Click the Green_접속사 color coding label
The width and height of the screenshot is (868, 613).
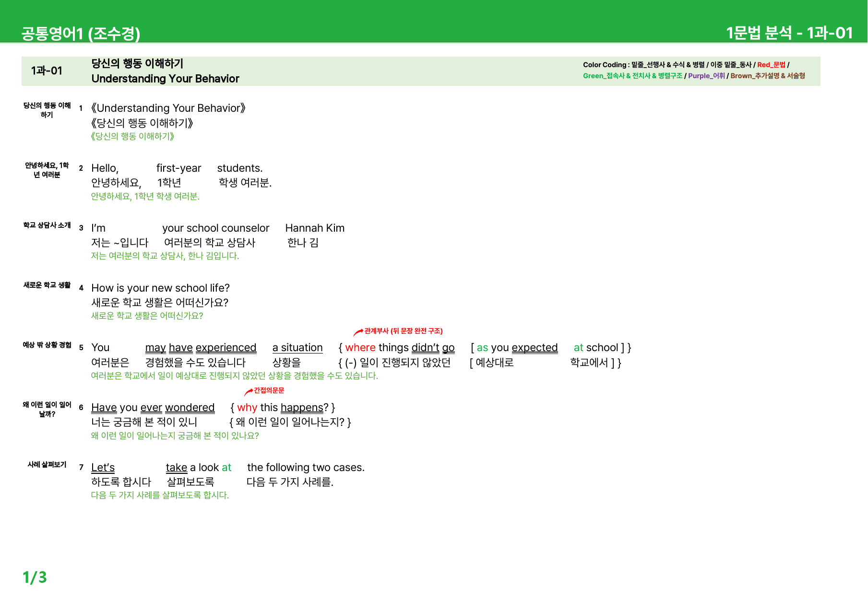(x=632, y=76)
